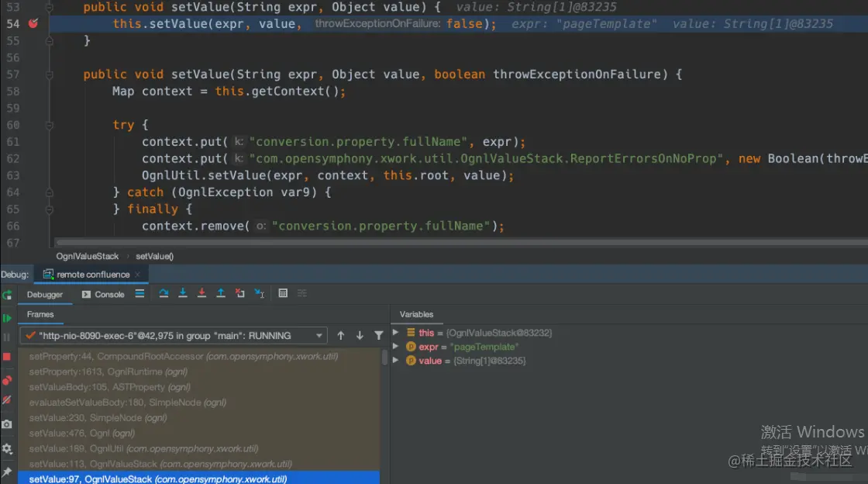Click the Drop Frame icon
The image size is (868, 484).
(239, 293)
